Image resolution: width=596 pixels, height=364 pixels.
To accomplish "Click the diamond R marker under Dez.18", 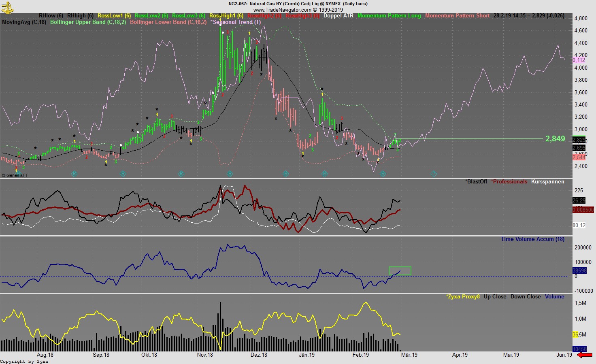I will (x=286, y=174).
